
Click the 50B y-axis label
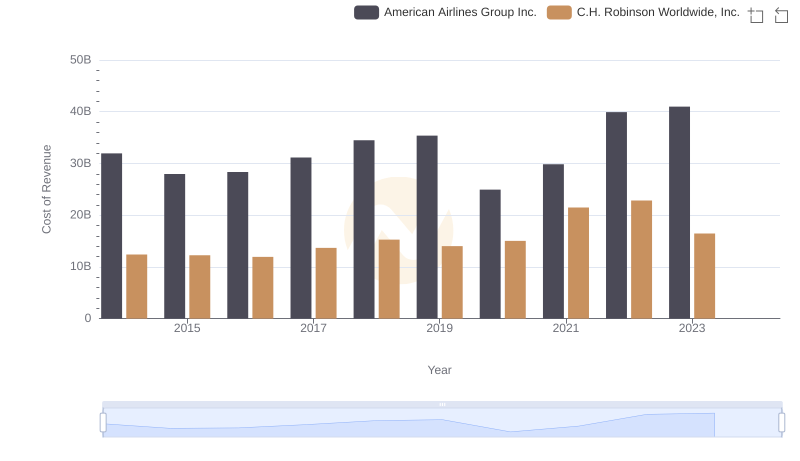pos(81,60)
